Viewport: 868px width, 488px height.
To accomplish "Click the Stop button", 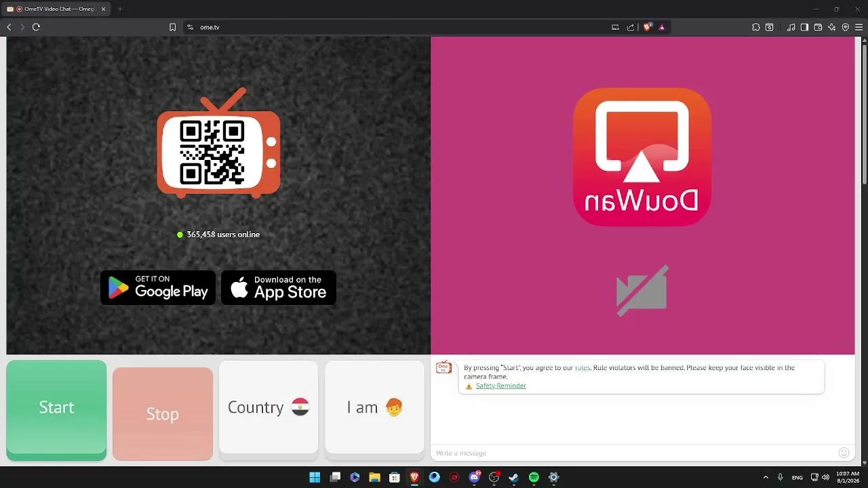I will pos(163,413).
